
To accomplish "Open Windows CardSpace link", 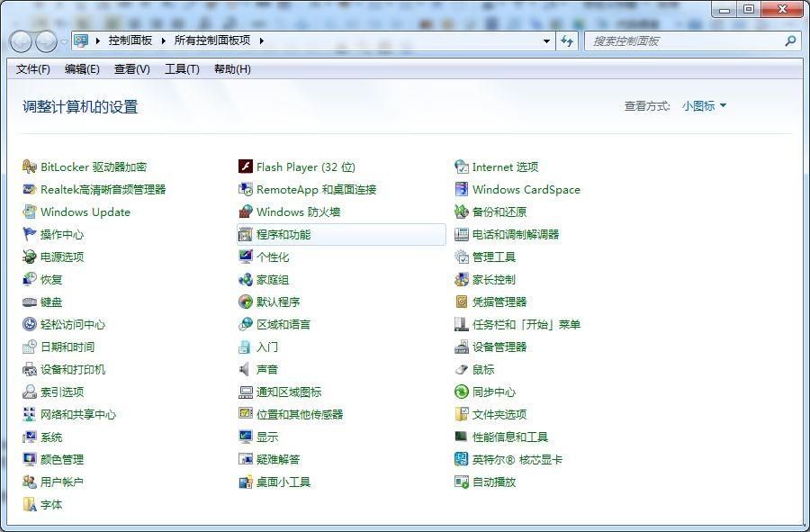I will click(526, 190).
